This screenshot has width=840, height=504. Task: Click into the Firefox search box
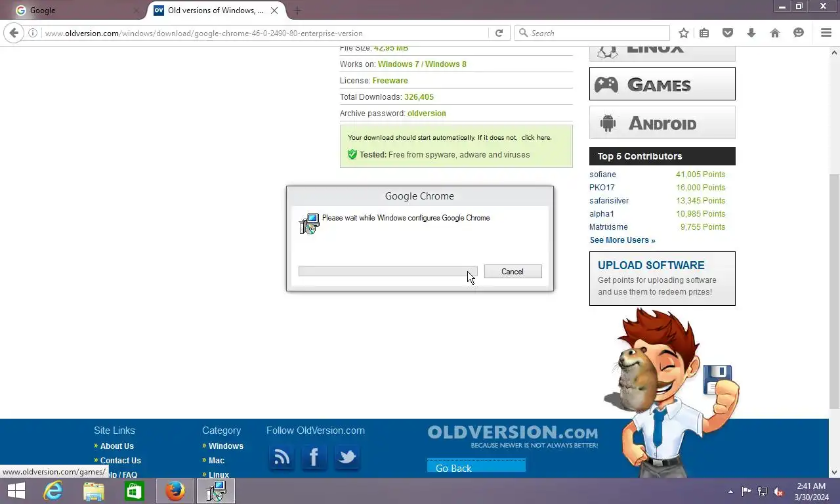[x=593, y=33]
